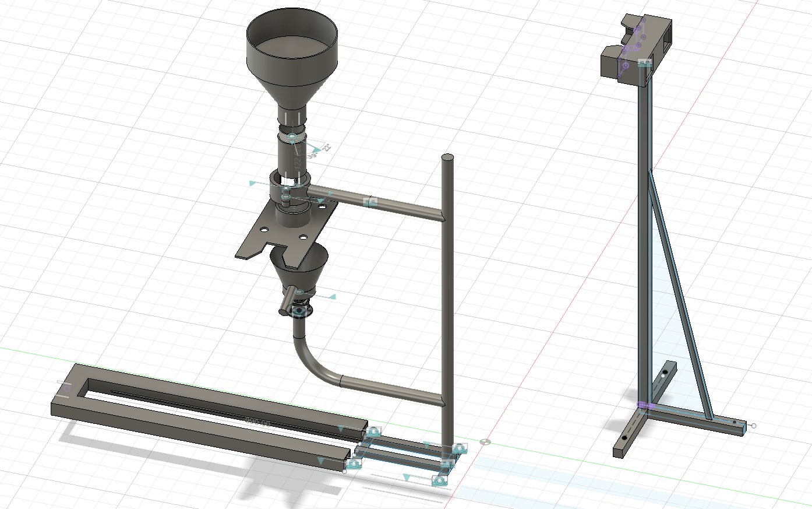The width and height of the screenshot is (812, 509).
Task: Click the gray origin marker on the green axis
Action: (x=485, y=442)
